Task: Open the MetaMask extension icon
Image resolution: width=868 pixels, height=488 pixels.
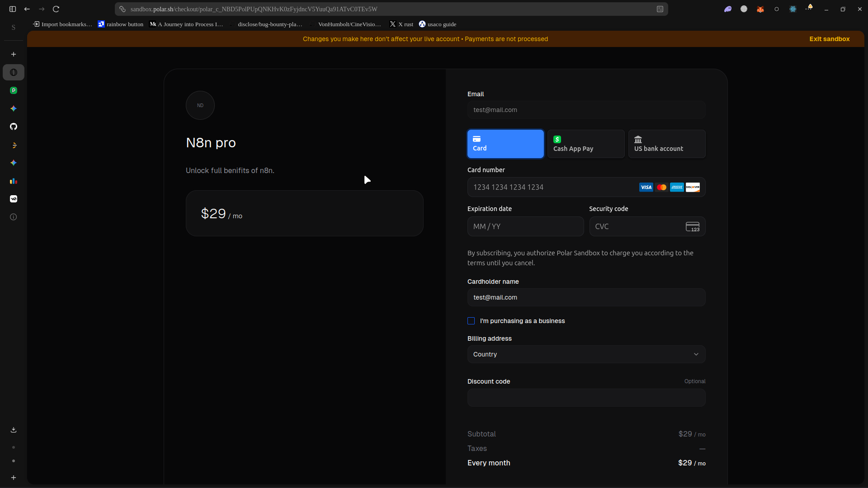Action: [x=760, y=9]
